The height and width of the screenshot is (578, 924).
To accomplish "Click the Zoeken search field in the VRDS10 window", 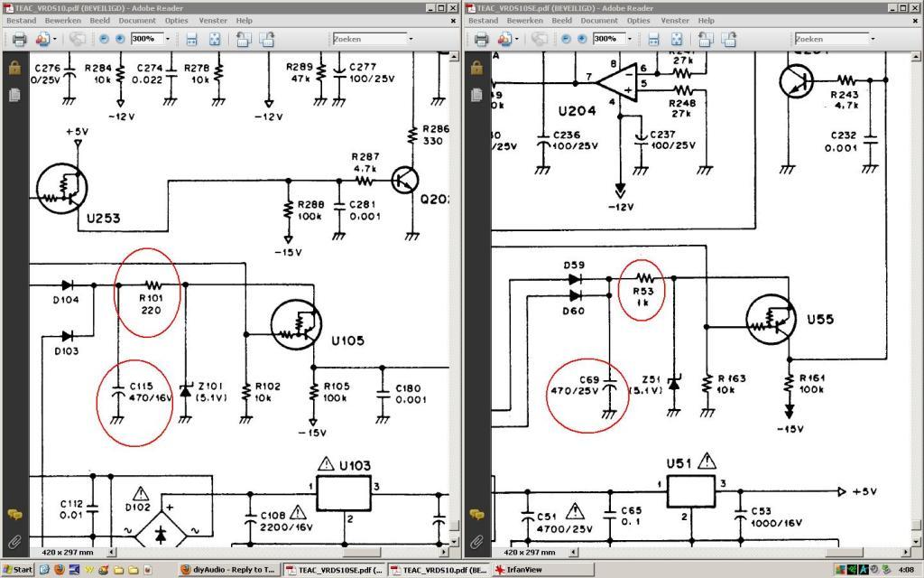I will (x=370, y=39).
